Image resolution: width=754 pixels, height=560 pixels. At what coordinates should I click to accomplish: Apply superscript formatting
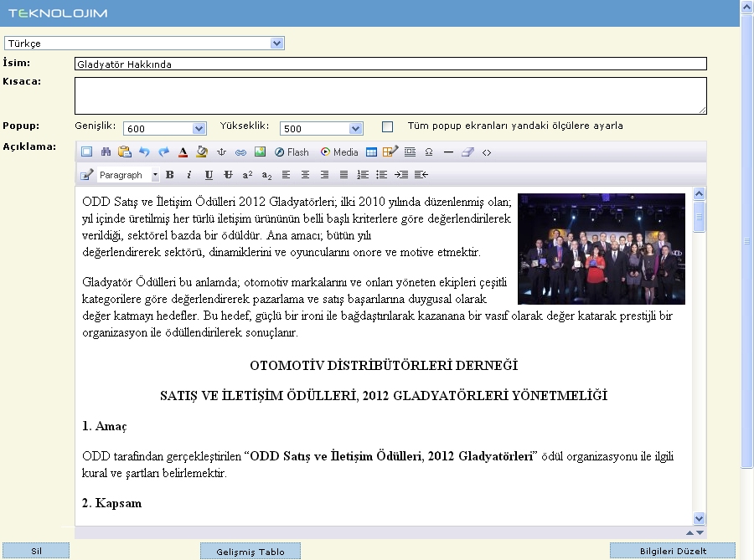(x=247, y=175)
